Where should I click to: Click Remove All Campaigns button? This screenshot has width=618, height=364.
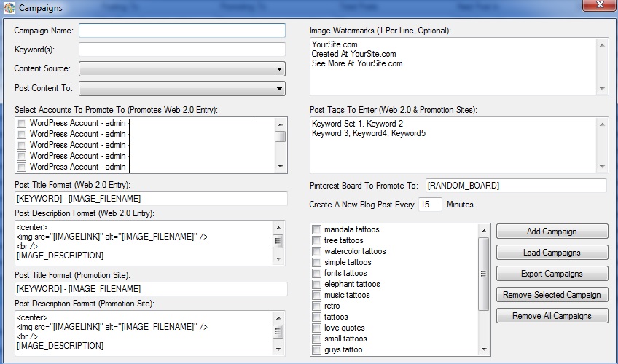point(552,316)
